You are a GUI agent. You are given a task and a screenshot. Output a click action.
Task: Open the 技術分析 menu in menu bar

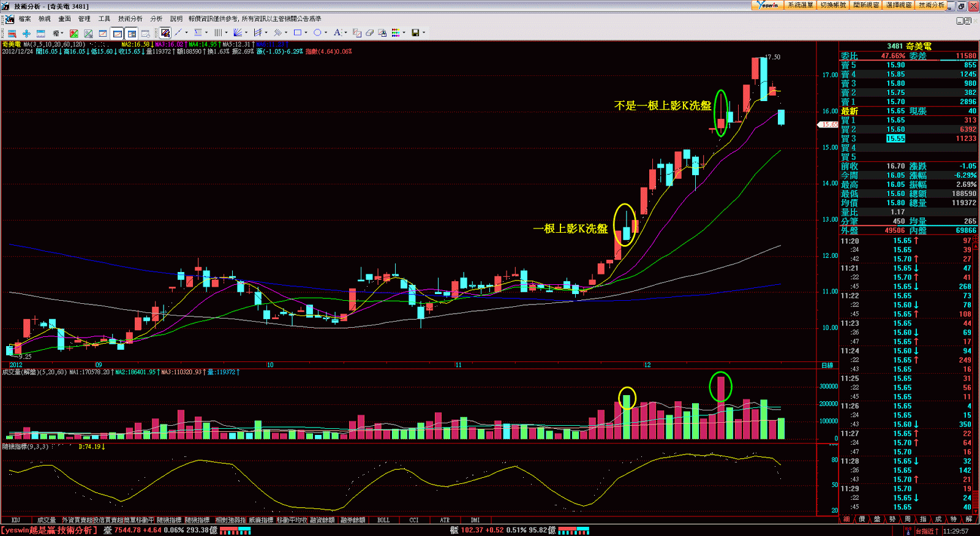pos(130,19)
